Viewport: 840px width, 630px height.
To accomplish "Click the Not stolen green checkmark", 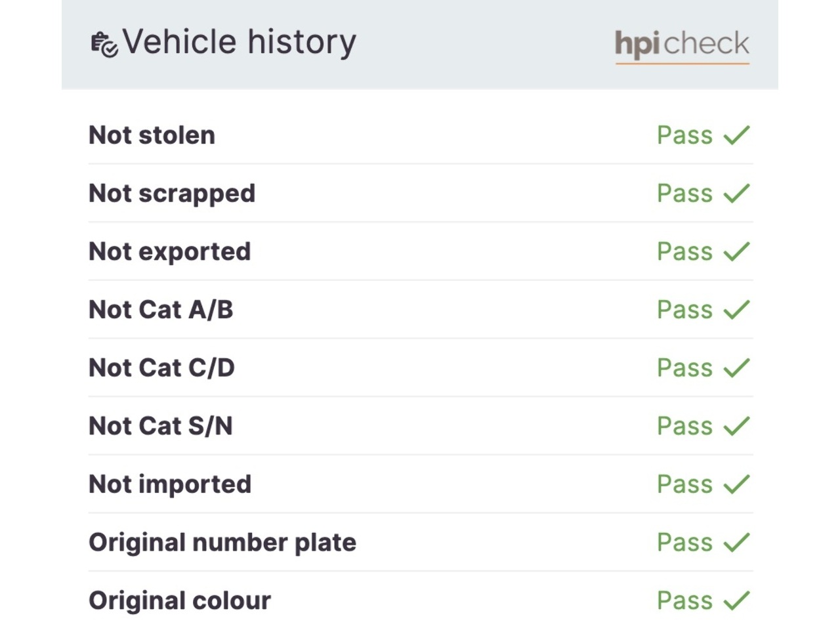I will tap(736, 135).
